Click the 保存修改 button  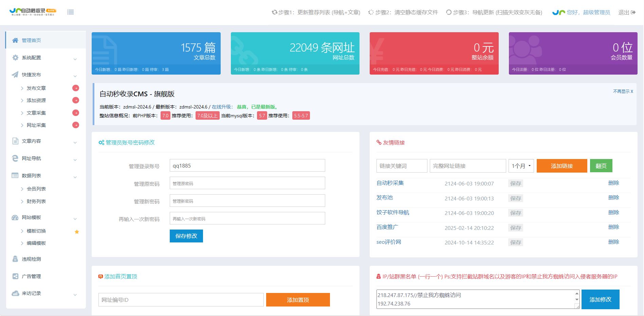pos(186,236)
